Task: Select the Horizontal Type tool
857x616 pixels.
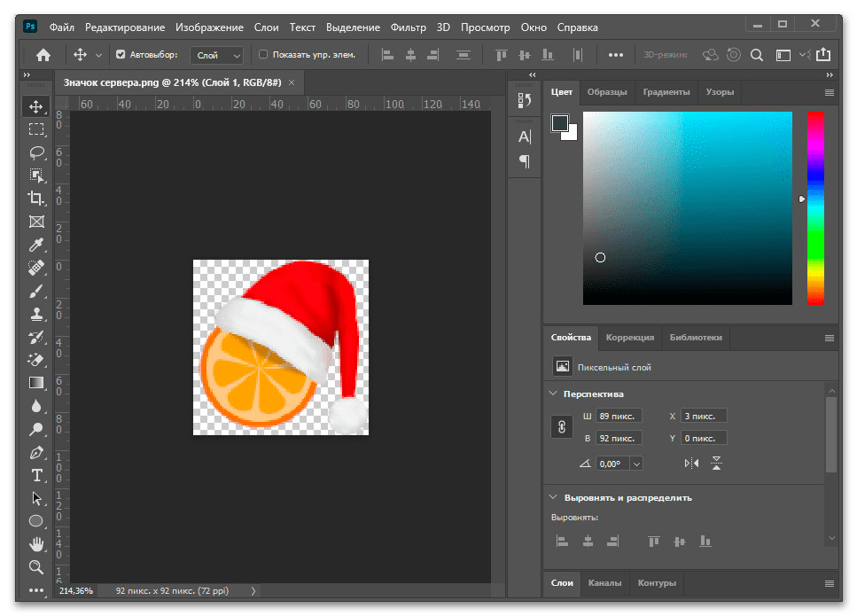Action: coord(36,475)
